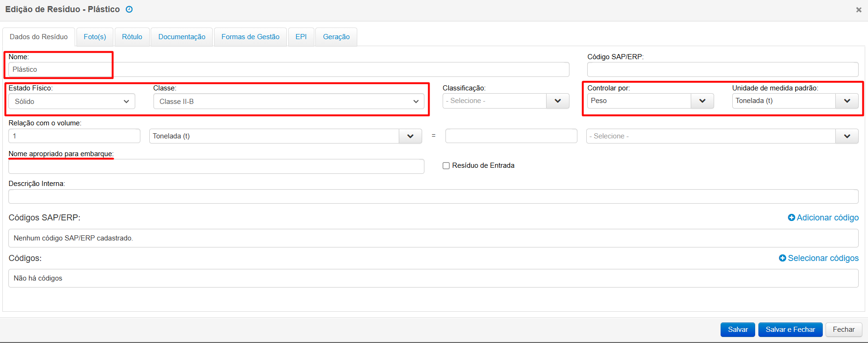Click the plus icon for Adicionar código

coord(791,218)
